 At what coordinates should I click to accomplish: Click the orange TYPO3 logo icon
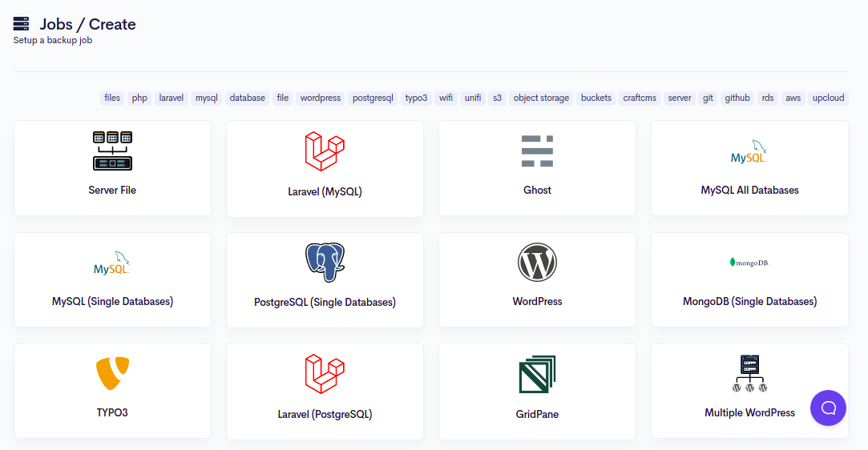[112, 373]
